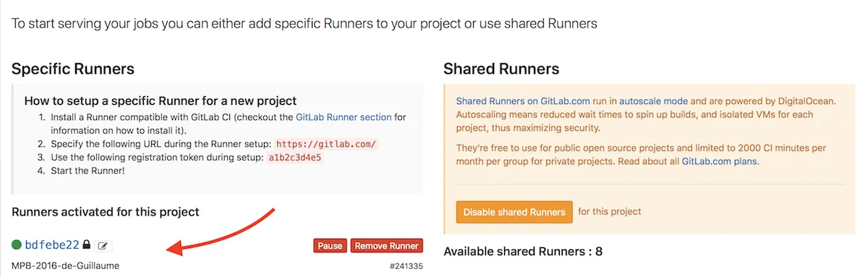
Task: Click the 'Start the Runner!' step text
Action: tap(87, 171)
